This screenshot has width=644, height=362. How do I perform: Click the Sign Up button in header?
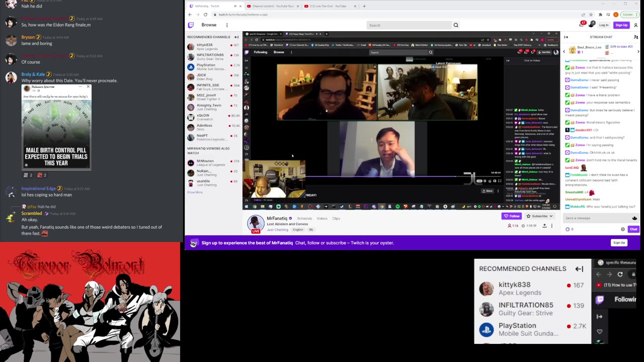(621, 25)
